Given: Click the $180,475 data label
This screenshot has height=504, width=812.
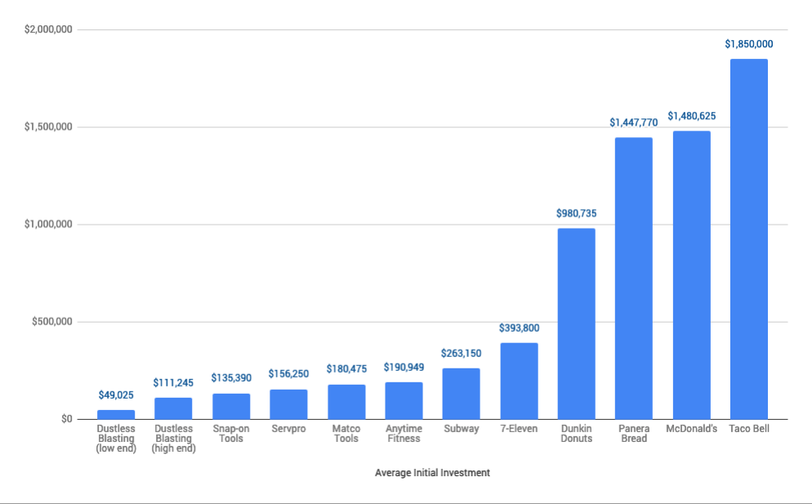Looking at the screenshot, I should [346, 368].
